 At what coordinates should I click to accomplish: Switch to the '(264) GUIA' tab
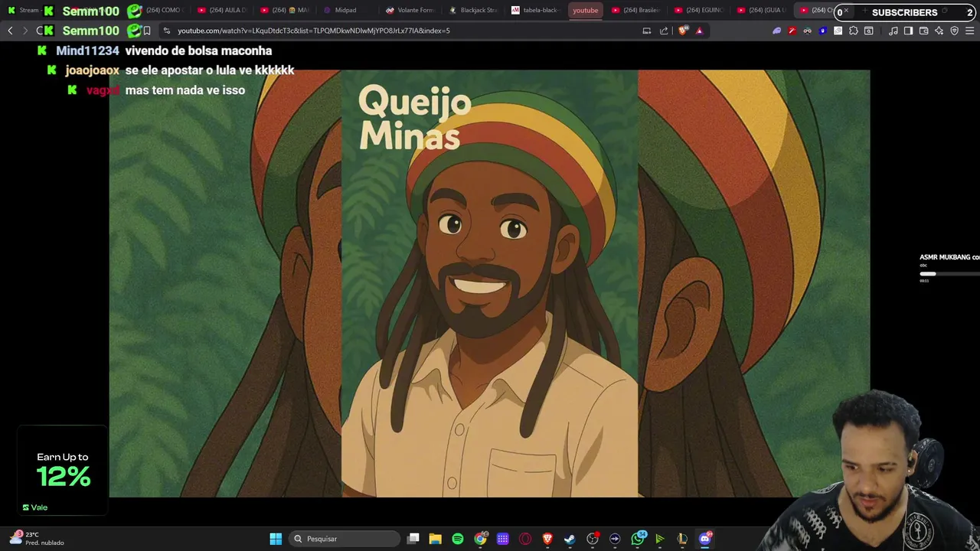tap(762, 10)
